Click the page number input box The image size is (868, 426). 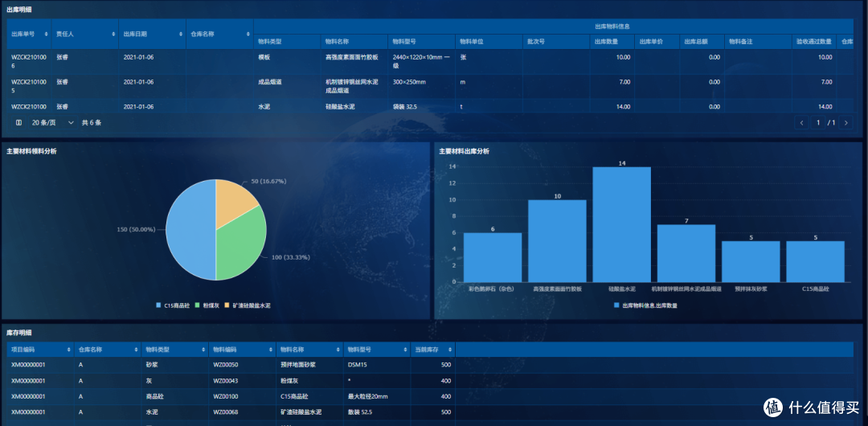pos(818,122)
